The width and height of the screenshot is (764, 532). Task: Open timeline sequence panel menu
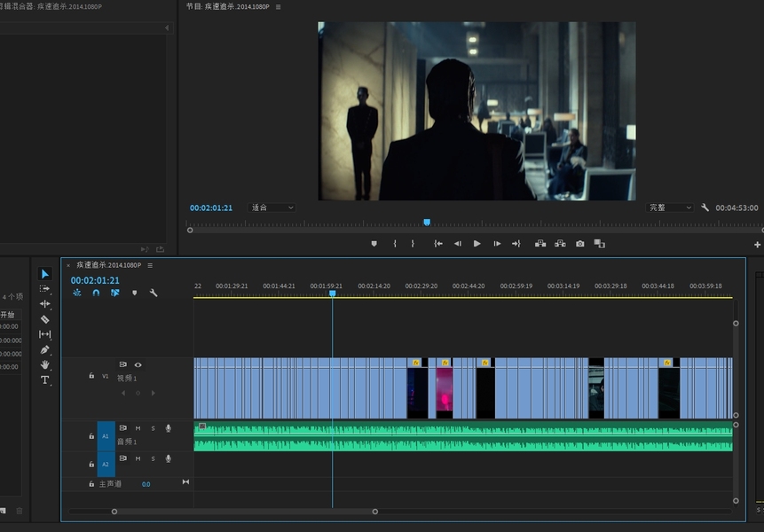coord(150,265)
